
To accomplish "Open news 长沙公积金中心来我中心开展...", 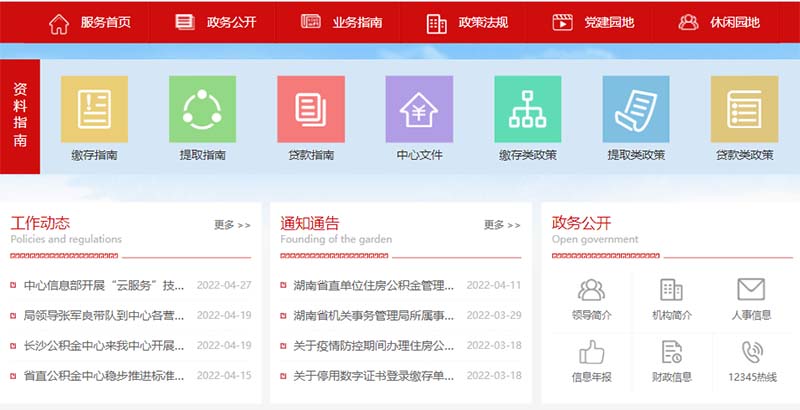I will 104,345.
